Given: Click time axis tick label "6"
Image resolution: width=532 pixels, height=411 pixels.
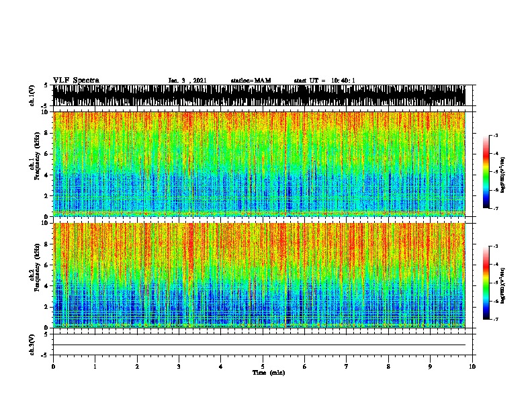Looking at the screenshot, I should tap(305, 367).
